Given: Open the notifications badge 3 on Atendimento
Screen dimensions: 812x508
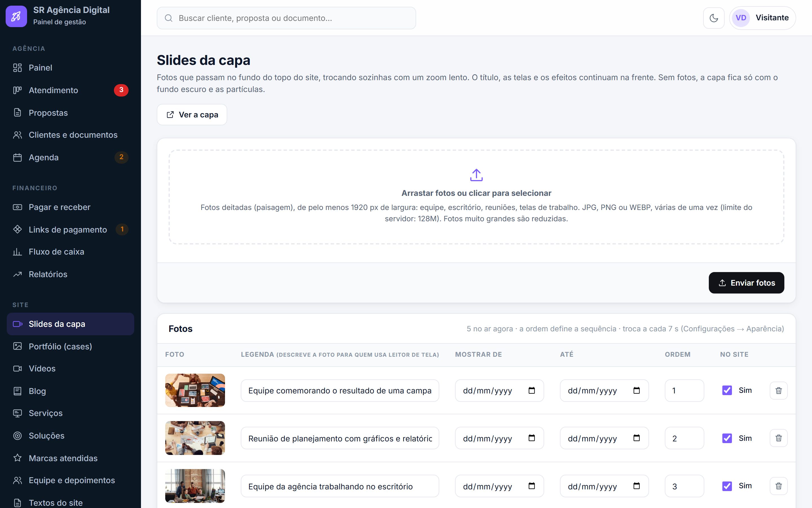Looking at the screenshot, I should [x=121, y=90].
